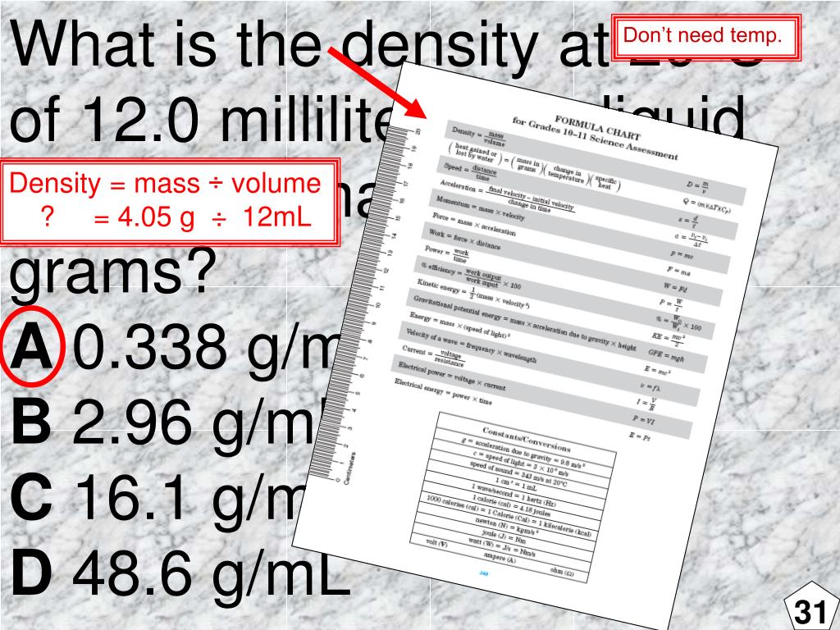Click the "of 12.0 millilite" question line
The image size is (840, 630).
201,119
